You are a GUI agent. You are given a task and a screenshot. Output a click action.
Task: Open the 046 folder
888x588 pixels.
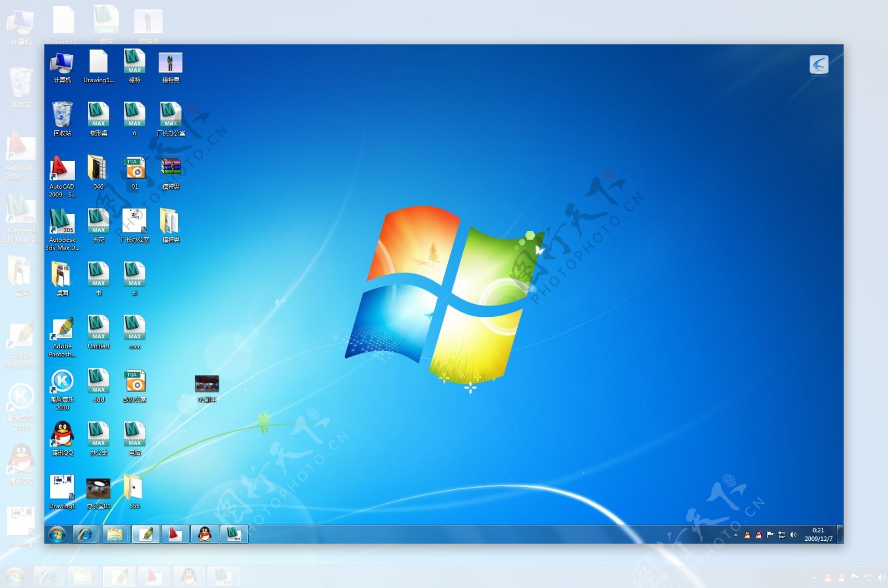coord(98,173)
